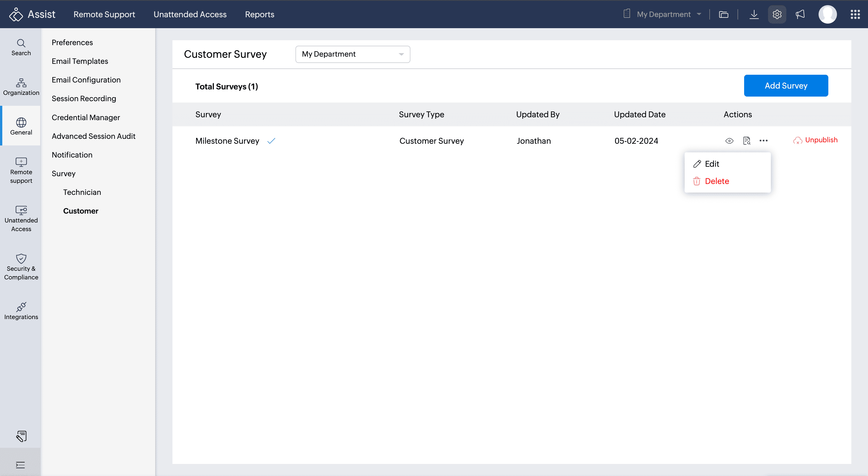
Task: Click the download icon in header
Action: click(754, 14)
